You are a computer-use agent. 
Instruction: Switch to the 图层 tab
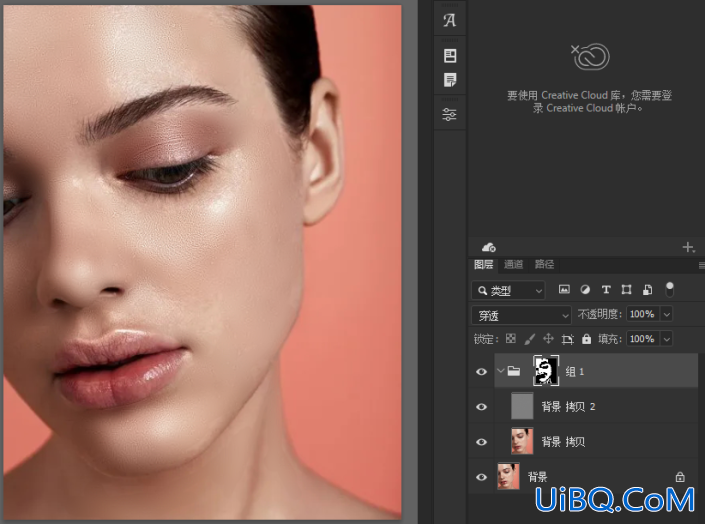coord(483,264)
